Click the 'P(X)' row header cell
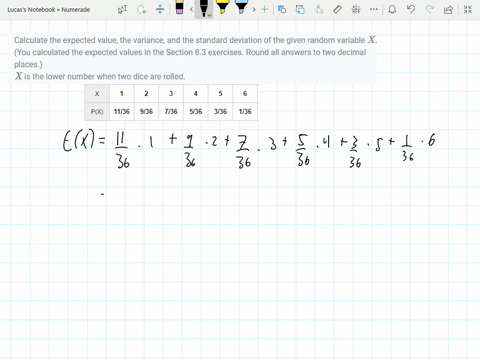This screenshot has height=360, width=480. pos(97,112)
